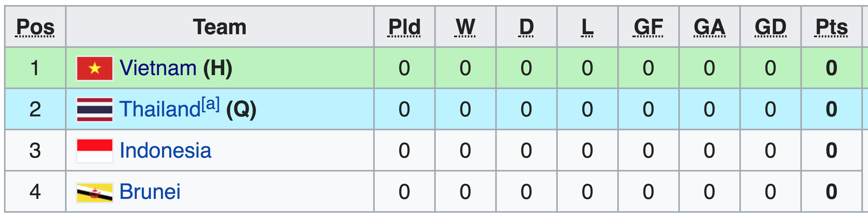Click the Indonesia flag icon
Image resolution: width=868 pixels, height=216 pixels.
click(x=95, y=151)
